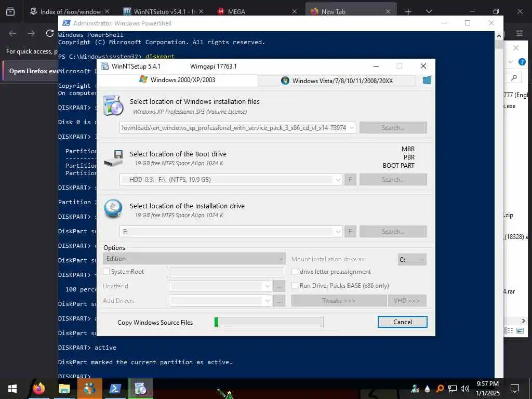The height and width of the screenshot is (399, 532).
Task: Switch to PowerShell via taskbar icon
Action: pyautogui.click(x=115, y=389)
